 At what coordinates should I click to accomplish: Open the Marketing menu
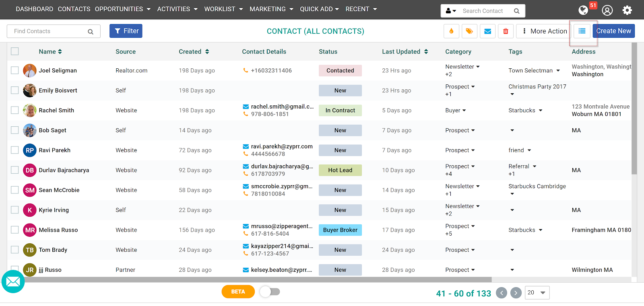coord(271,9)
